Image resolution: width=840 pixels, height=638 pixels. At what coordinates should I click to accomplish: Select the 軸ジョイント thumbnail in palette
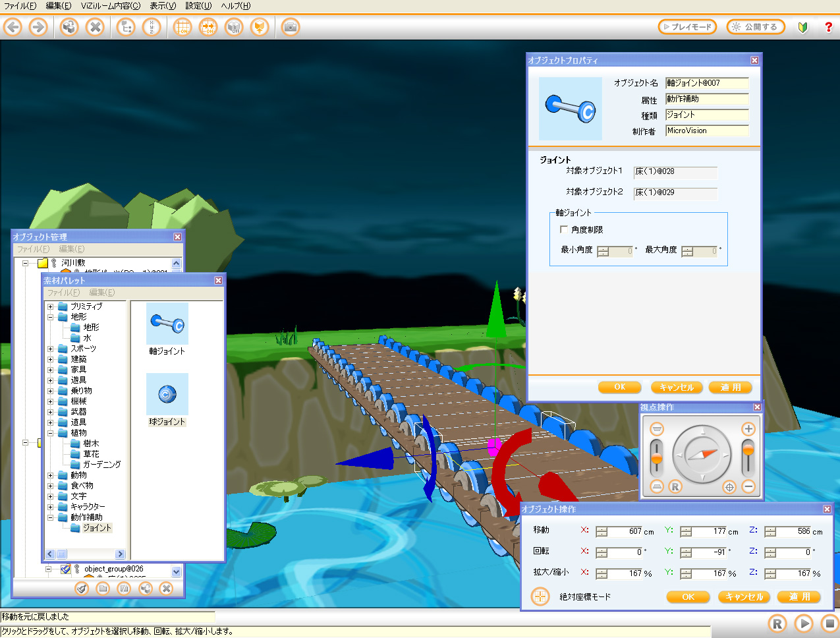pos(167,324)
